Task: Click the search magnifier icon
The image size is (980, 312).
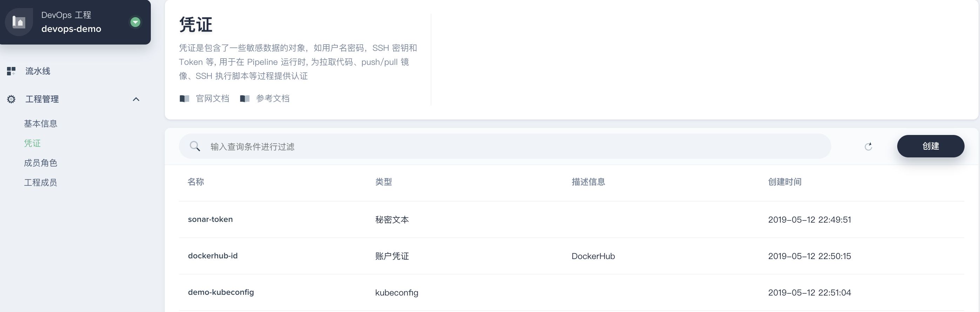Action: click(195, 146)
